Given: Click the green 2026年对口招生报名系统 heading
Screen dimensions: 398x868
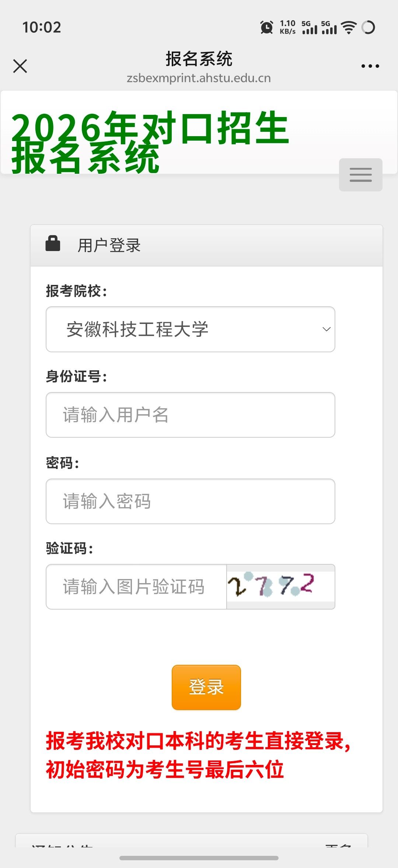Looking at the screenshot, I should tap(150, 142).
